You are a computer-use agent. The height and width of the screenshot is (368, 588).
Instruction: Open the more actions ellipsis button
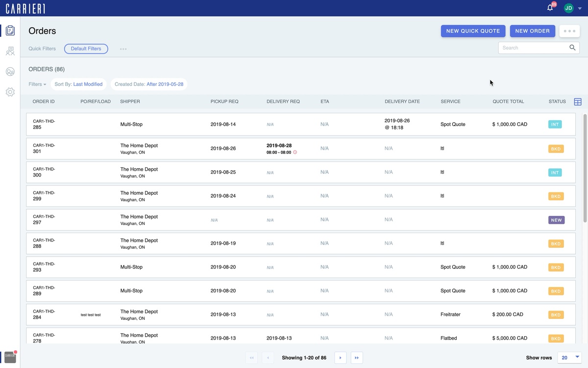[569, 31]
